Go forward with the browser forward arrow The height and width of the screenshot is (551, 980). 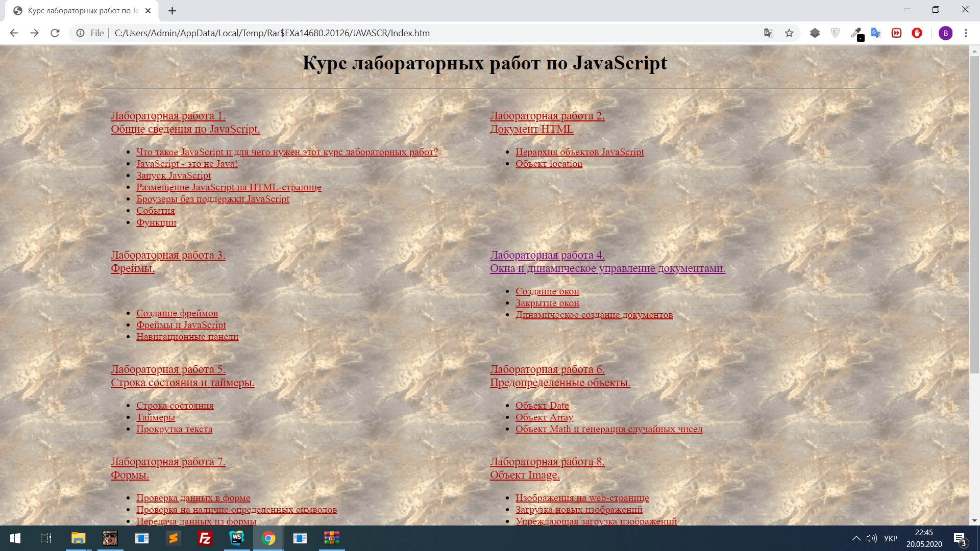click(x=34, y=33)
